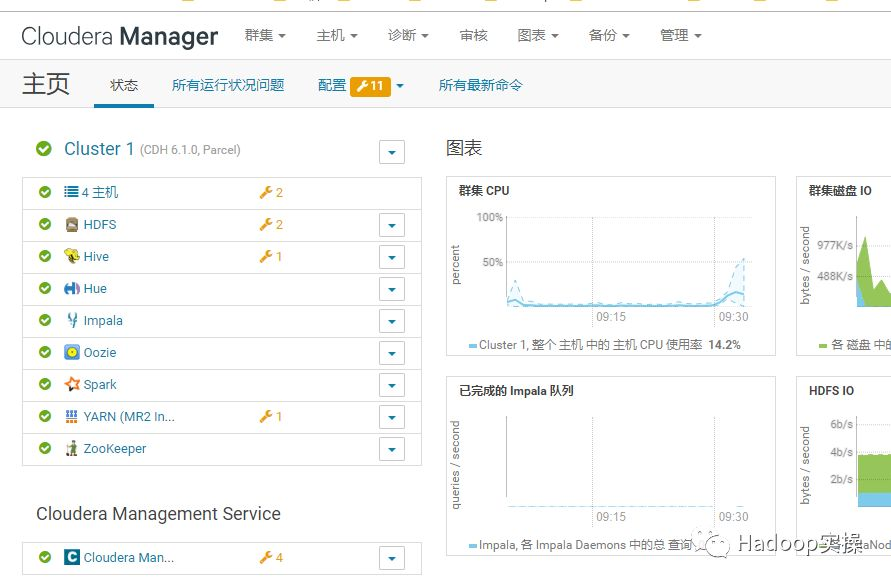Image resolution: width=891 pixels, height=584 pixels.
Task: Open the Cloudera Man... actions dropdown
Action: [392, 558]
